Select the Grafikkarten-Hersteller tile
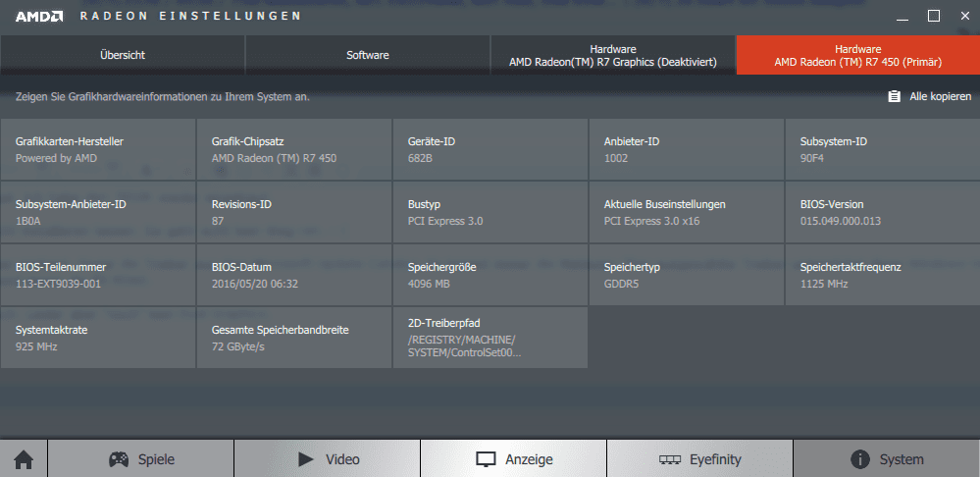Screen dimensions: 980x477 click(98, 149)
